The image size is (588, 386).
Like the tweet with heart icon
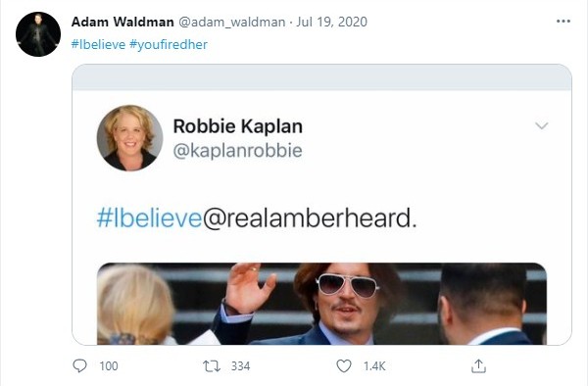[x=344, y=366]
